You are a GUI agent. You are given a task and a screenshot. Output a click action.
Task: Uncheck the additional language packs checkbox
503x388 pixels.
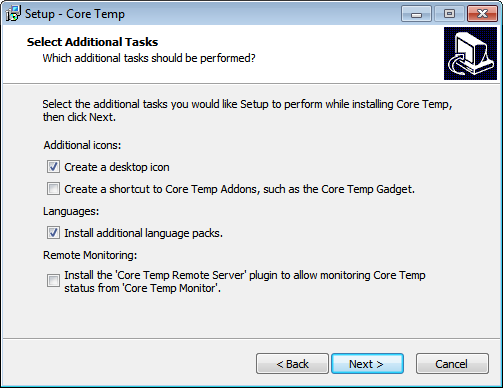coord(53,233)
